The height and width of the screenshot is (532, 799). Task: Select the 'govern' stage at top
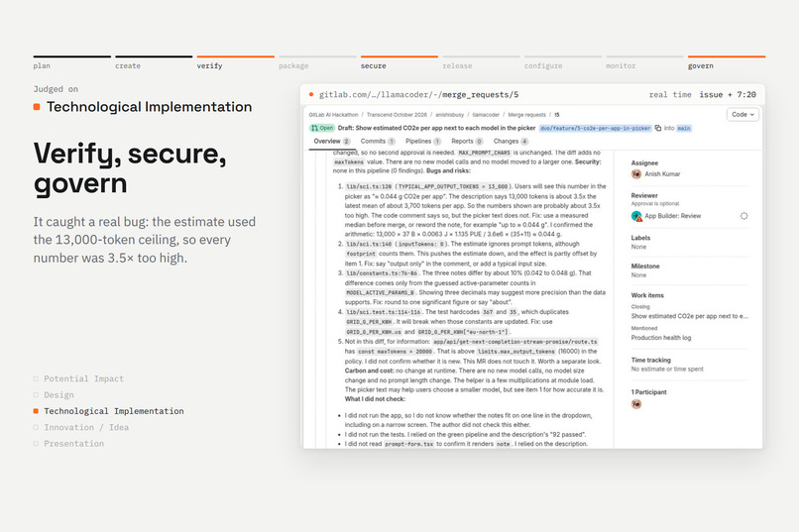[726, 63]
